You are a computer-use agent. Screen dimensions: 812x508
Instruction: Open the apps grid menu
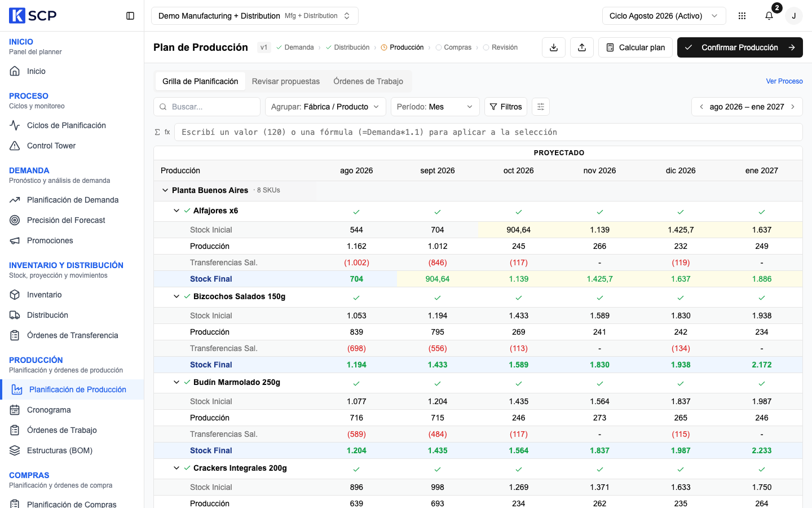click(x=742, y=16)
